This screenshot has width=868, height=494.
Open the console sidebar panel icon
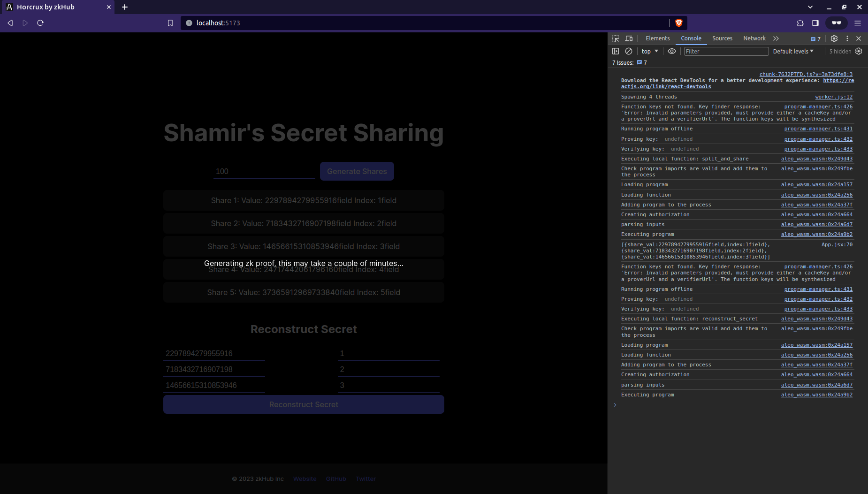615,51
